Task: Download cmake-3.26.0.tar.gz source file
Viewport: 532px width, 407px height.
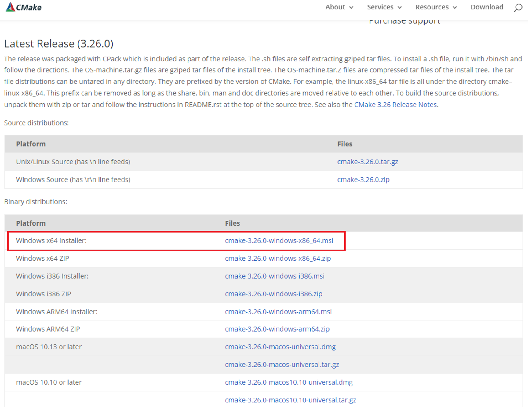Action: [x=367, y=162]
